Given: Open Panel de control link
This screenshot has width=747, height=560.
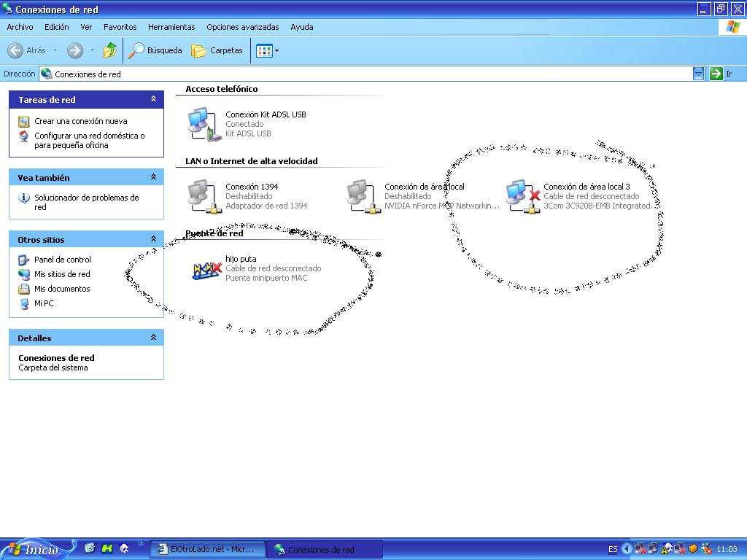Looking at the screenshot, I should coord(63,260).
